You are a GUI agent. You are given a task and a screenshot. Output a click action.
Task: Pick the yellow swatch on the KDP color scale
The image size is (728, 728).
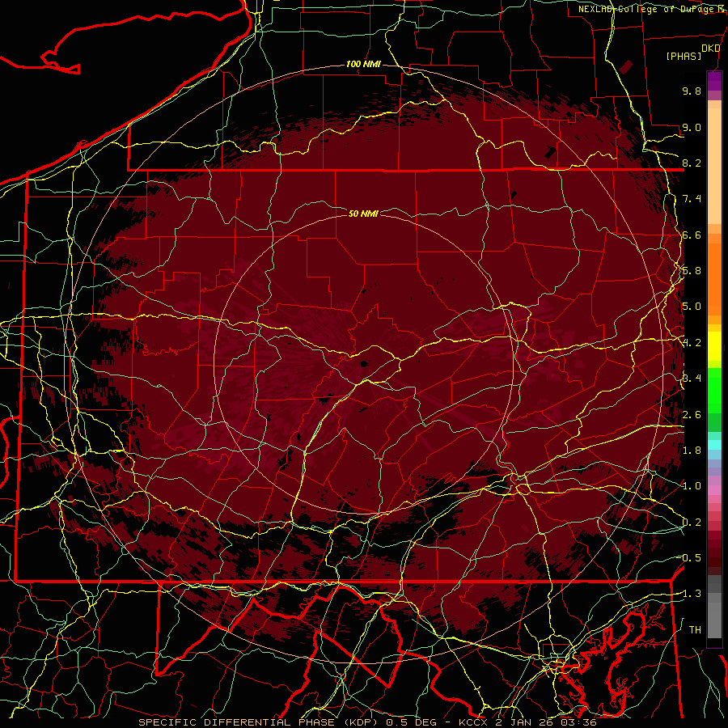[714, 346]
